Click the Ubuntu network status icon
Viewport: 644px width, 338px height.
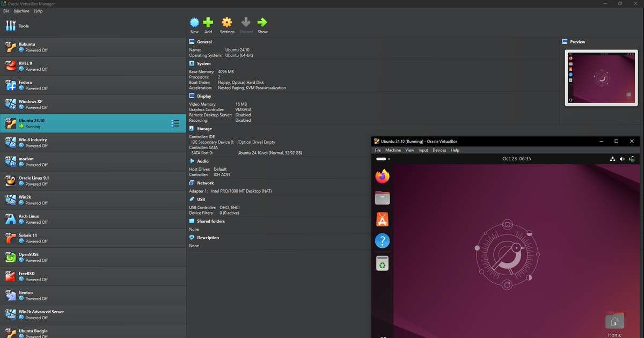[x=613, y=159]
